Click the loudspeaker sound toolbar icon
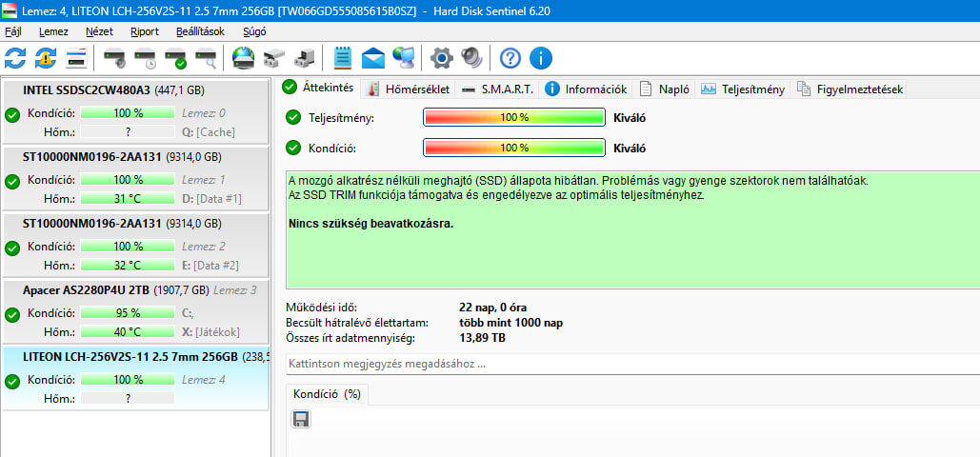Image resolution: width=980 pixels, height=457 pixels. (471, 58)
